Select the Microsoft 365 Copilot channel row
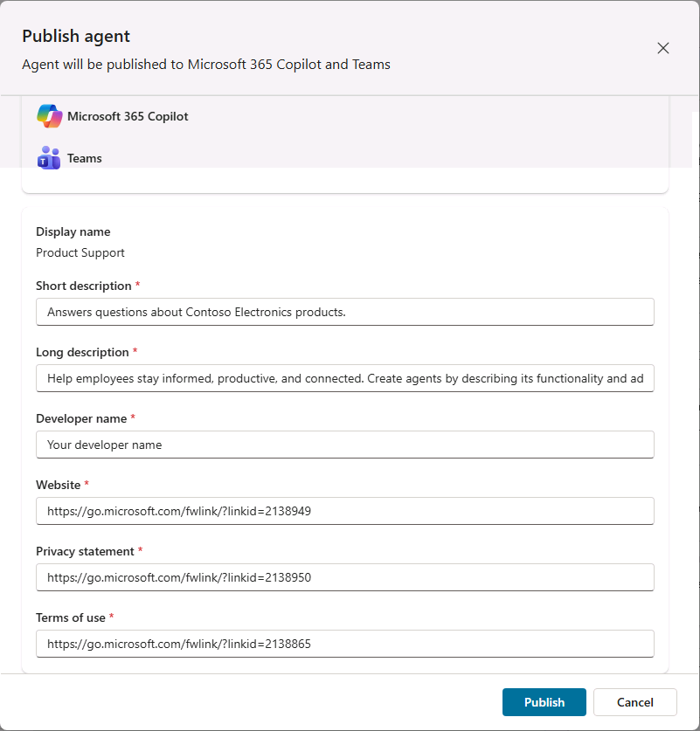This screenshot has height=731, width=700. tap(262, 115)
